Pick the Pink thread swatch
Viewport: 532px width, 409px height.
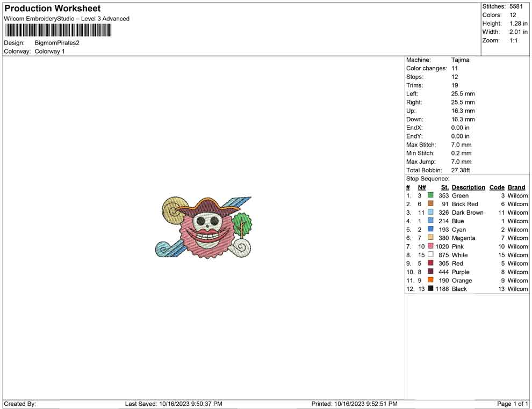coord(430,246)
